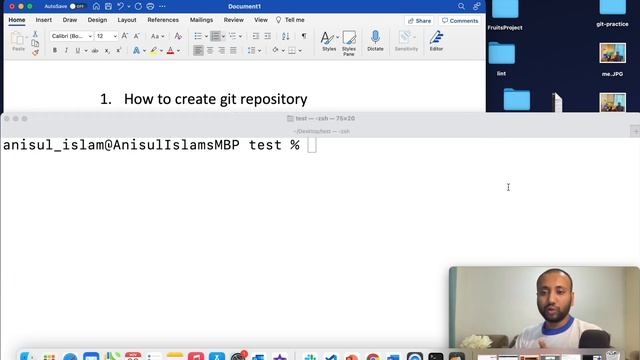The width and height of the screenshot is (640, 360).
Task: Open the Styles gallery
Action: point(329,41)
